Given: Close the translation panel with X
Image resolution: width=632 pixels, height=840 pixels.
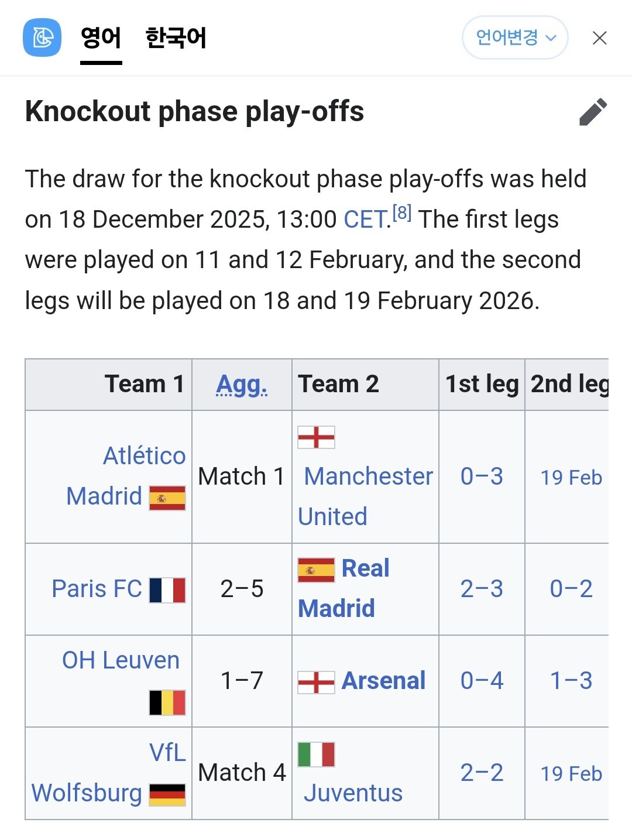Looking at the screenshot, I should (x=599, y=39).
